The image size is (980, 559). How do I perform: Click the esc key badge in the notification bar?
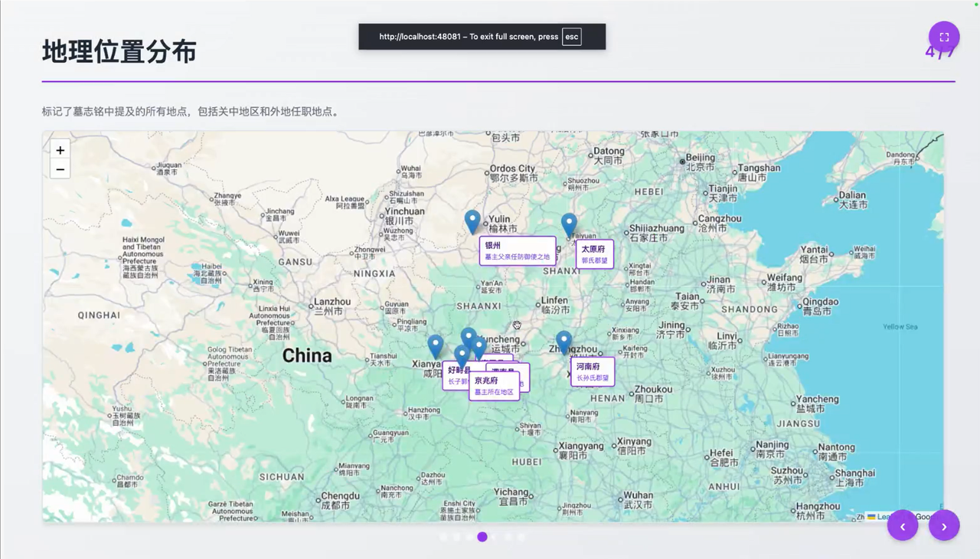[x=571, y=36]
